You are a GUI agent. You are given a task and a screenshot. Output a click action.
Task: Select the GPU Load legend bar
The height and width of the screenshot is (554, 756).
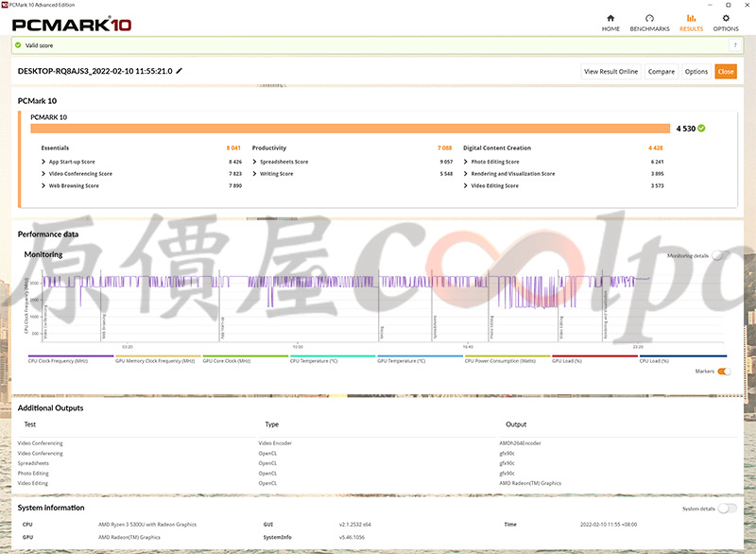[x=594, y=355]
